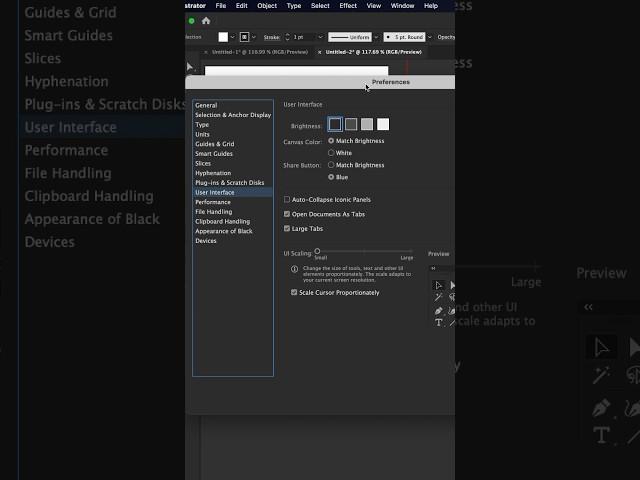This screenshot has width=640, height=480.
Task: Select highlighted User Interface in the Preferences list
Action: tap(233, 192)
